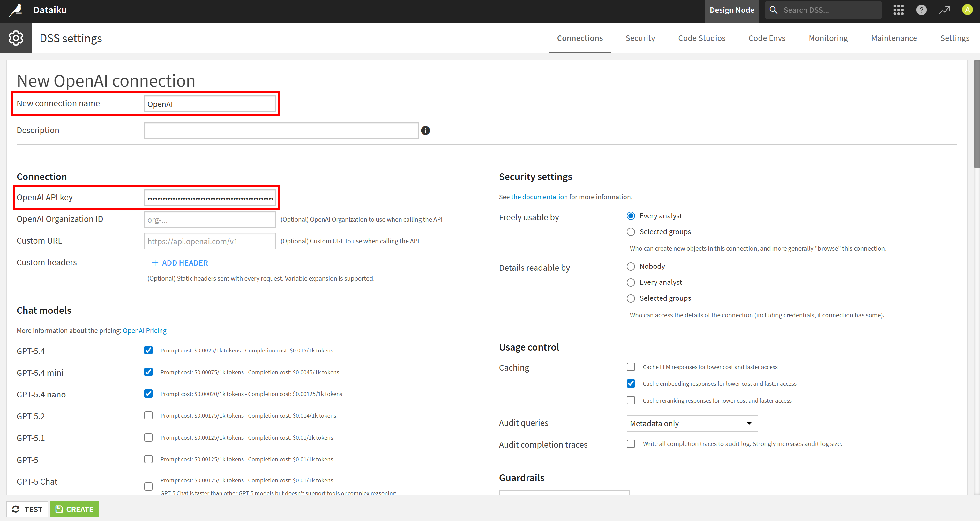The image size is (980, 521).
Task: Enable Audit completion traces checkbox
Action: 631,444
